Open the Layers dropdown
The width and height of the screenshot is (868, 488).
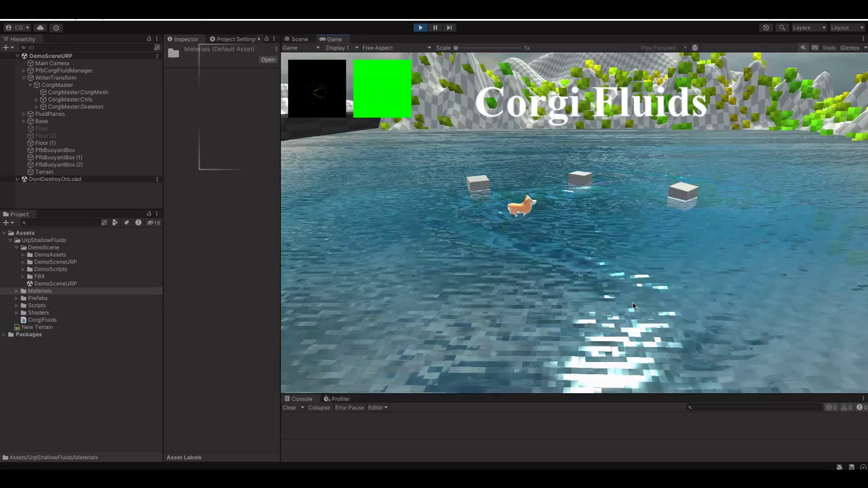click(x=809, y=28)
